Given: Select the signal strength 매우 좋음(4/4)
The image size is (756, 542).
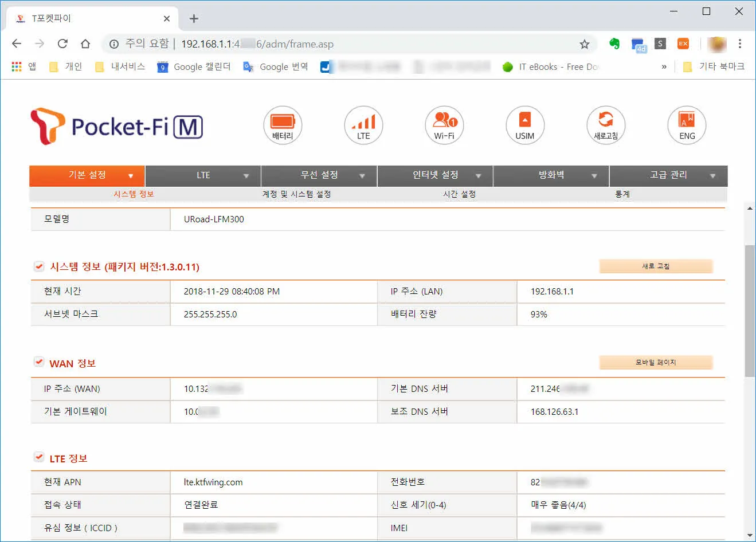Looking at the screenshot, I should (x=558, y=505).
